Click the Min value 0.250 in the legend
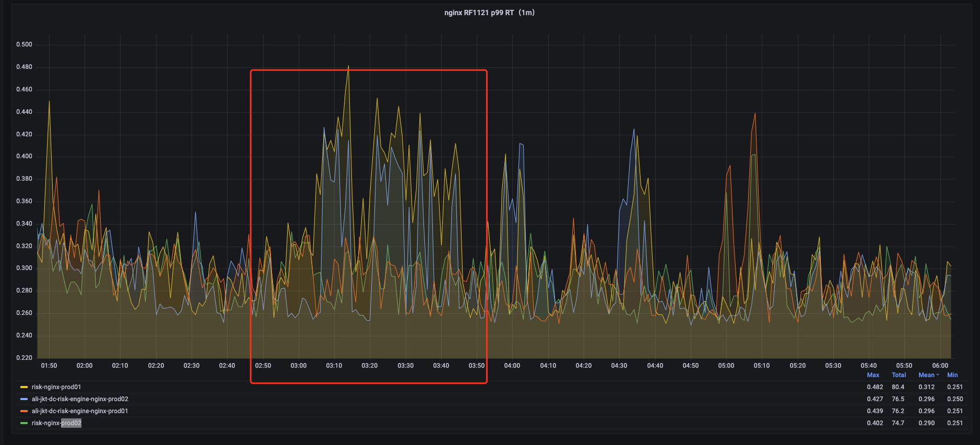Screen dimensions: 980x445 (x=955, y=399)
